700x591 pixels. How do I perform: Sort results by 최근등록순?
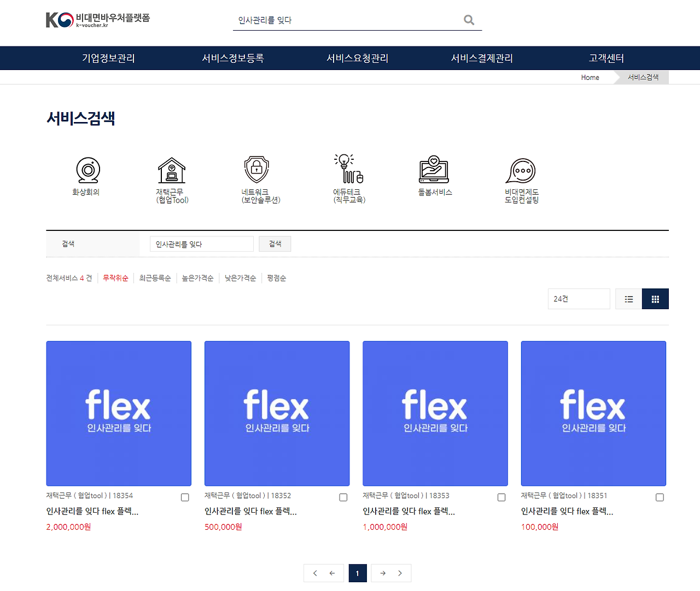155,278
